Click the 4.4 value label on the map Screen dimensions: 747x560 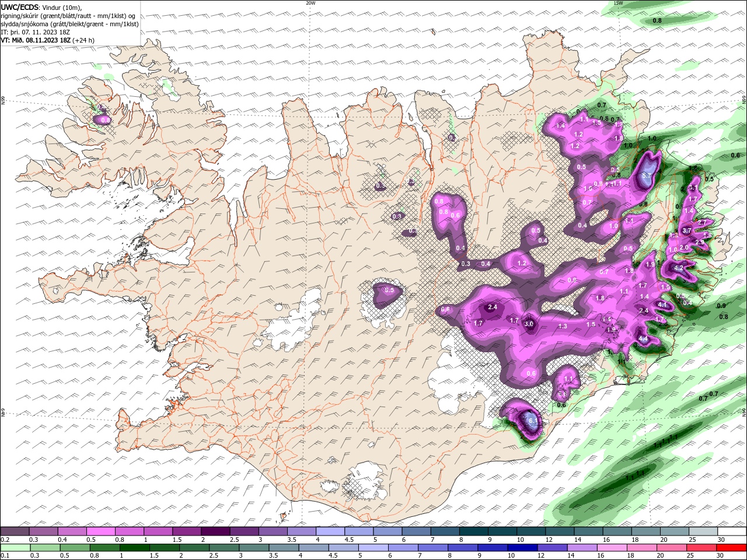(644, 339)
